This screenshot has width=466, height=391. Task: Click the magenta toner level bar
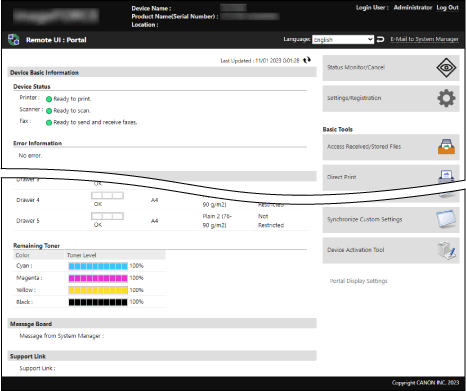(98, 278)
